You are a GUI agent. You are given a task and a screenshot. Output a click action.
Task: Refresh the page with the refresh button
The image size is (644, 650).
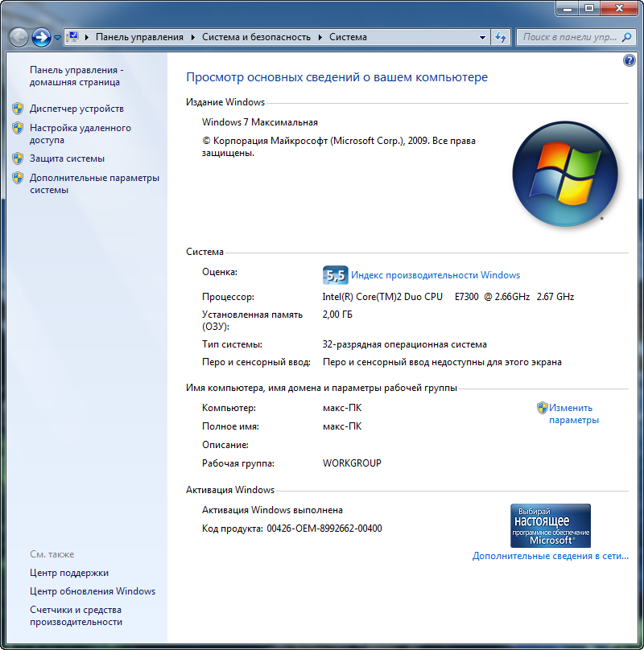click(x=501, y=37)
